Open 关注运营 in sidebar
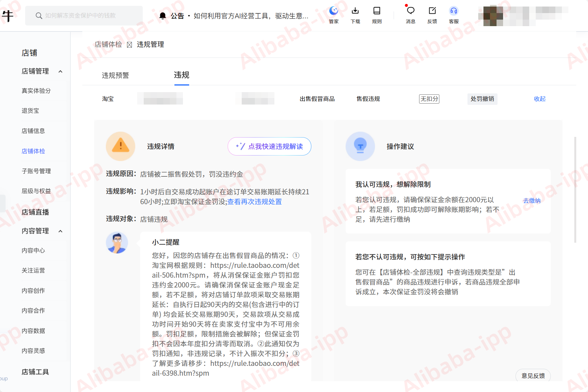 tap(33, 270)
